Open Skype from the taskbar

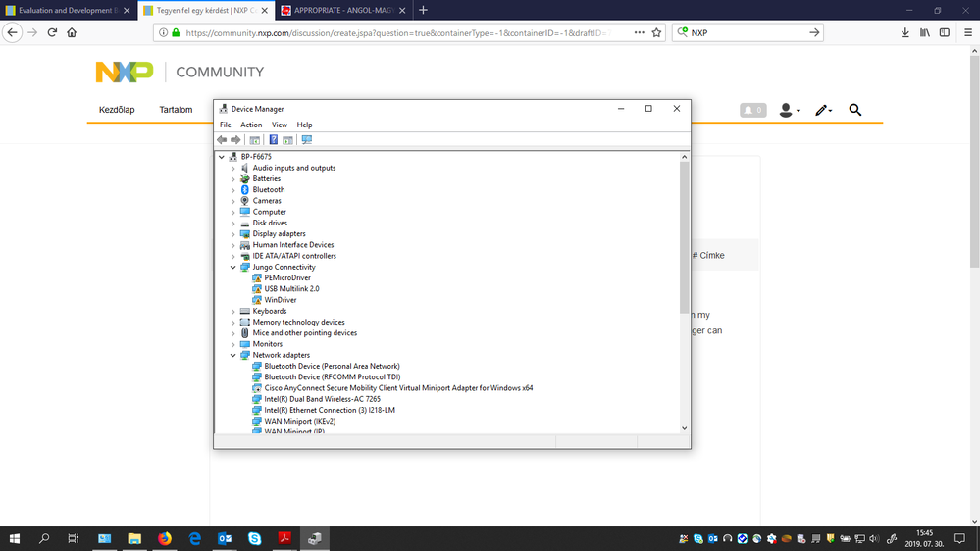[254, 538]
